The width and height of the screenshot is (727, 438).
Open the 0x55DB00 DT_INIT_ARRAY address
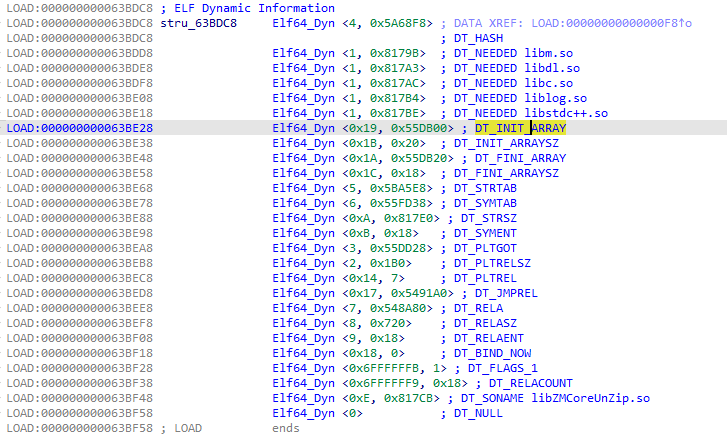419,128
